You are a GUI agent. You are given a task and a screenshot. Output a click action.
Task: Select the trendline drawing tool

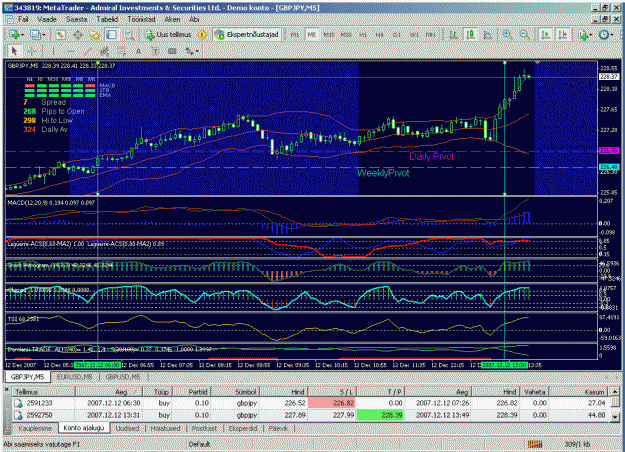(x=87, y=51)
